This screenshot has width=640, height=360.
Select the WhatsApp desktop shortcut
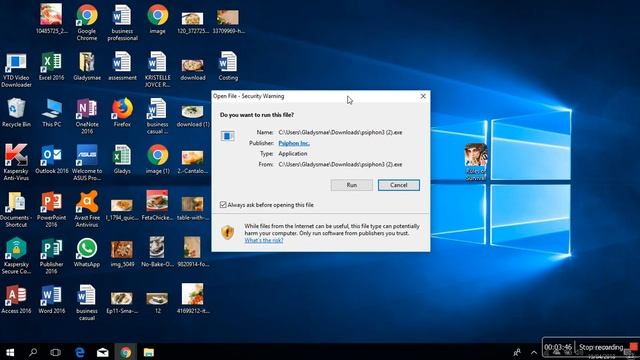click(87, 252)
